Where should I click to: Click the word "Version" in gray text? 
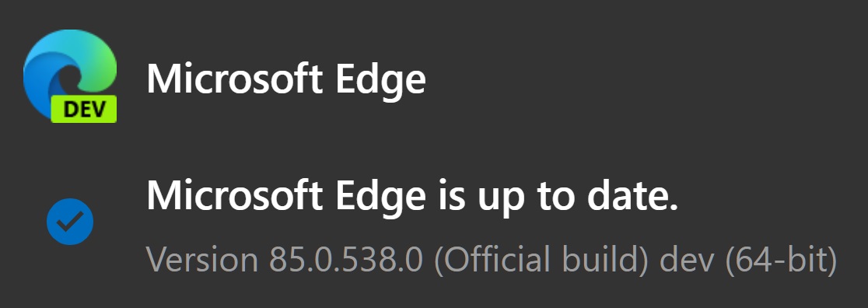pyautogui.click(x=202, y=259)
